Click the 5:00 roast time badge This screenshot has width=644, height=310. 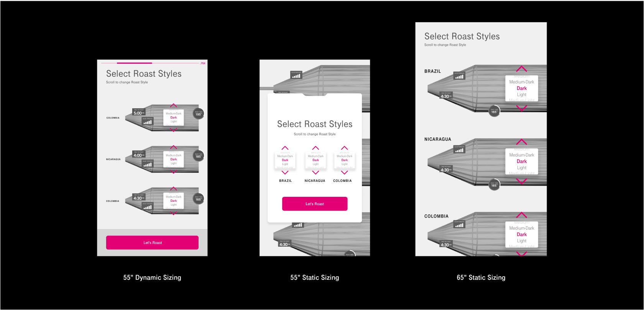(138, 113)
